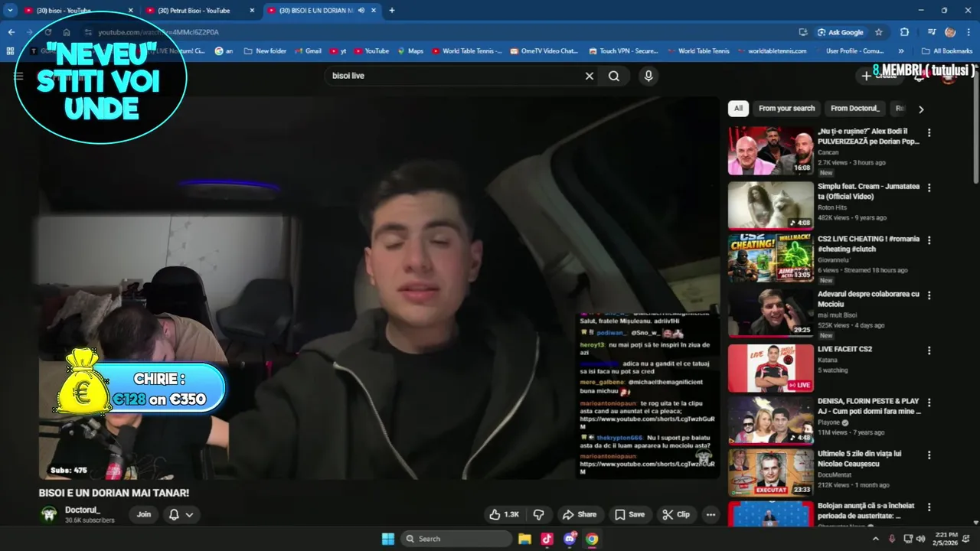Open the Apps grid in bookmarks bar
Viewport: 980px width, 551px height.
point(10,51)
